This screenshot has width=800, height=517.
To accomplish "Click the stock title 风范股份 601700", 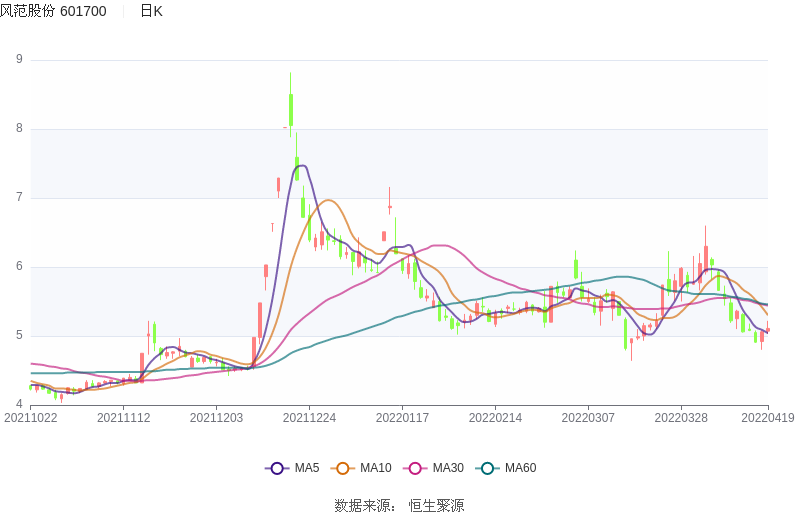I will [x=53, y=11].
